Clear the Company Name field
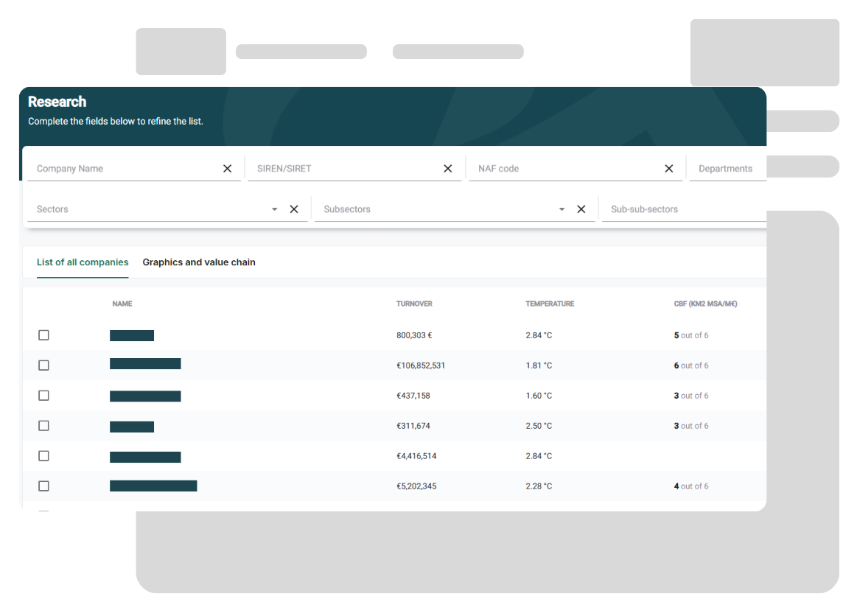857x616 pixels. pos(228,168)
